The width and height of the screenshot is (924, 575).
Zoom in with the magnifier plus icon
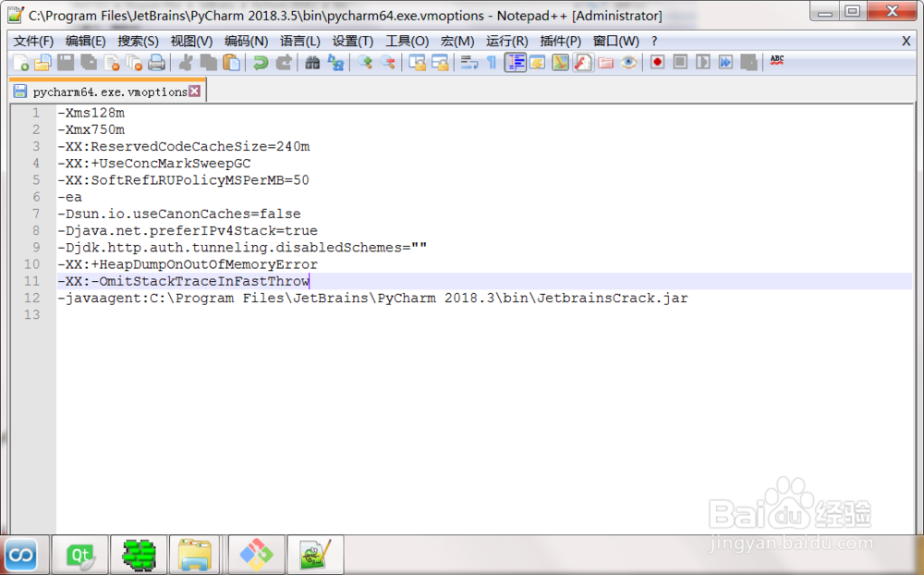tap(365, 62)
